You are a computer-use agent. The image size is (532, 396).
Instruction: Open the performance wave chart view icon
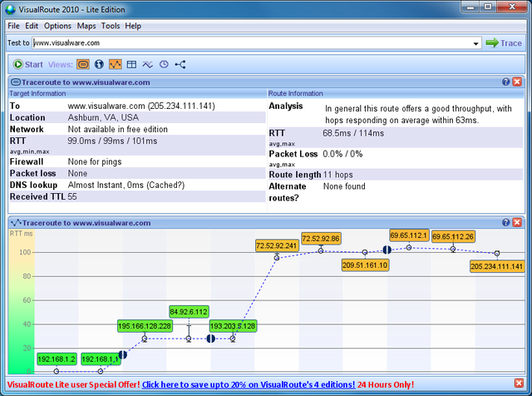148,64
